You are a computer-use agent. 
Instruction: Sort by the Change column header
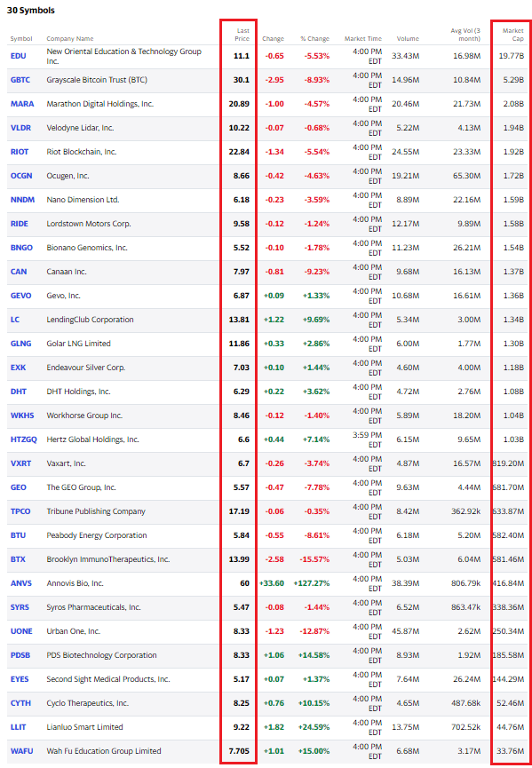click(x=273, y=39)
